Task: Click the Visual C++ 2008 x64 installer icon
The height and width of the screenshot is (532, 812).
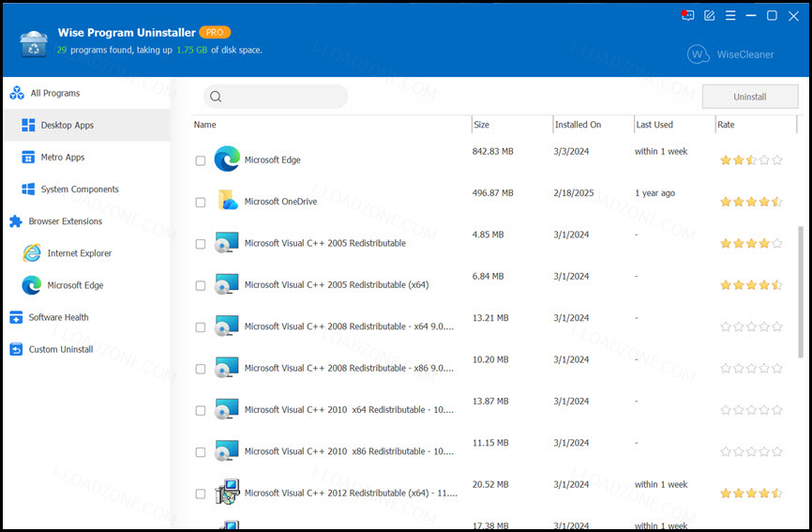Action: point(226,326)
